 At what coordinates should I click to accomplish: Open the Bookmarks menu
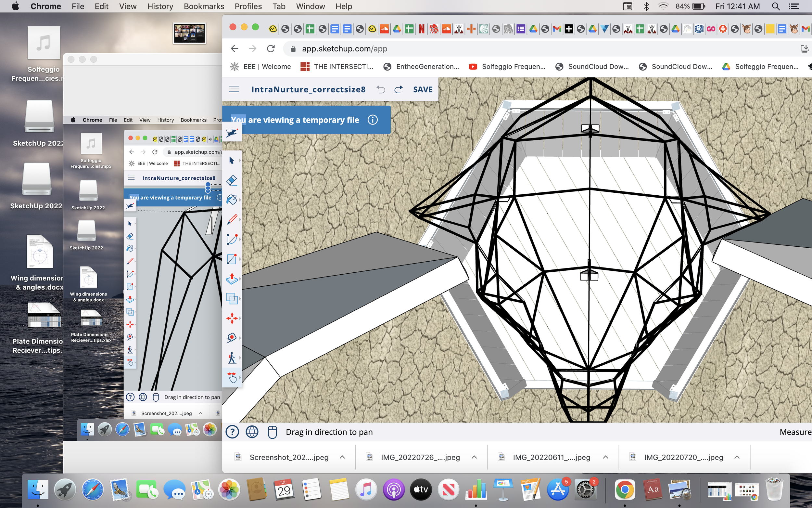pyautogui.click(x=204, y=7)
